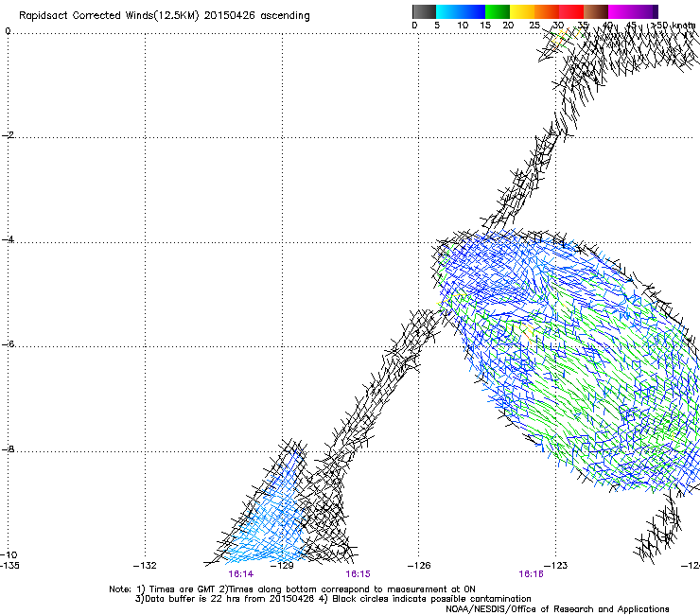
Task: Click the '>50 knots' legend label
Action: (x=674, y=25)
